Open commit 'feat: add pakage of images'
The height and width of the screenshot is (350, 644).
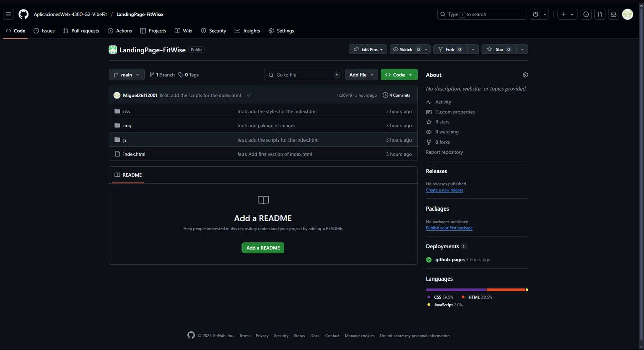pyautogui.click(x=267, y=125)
